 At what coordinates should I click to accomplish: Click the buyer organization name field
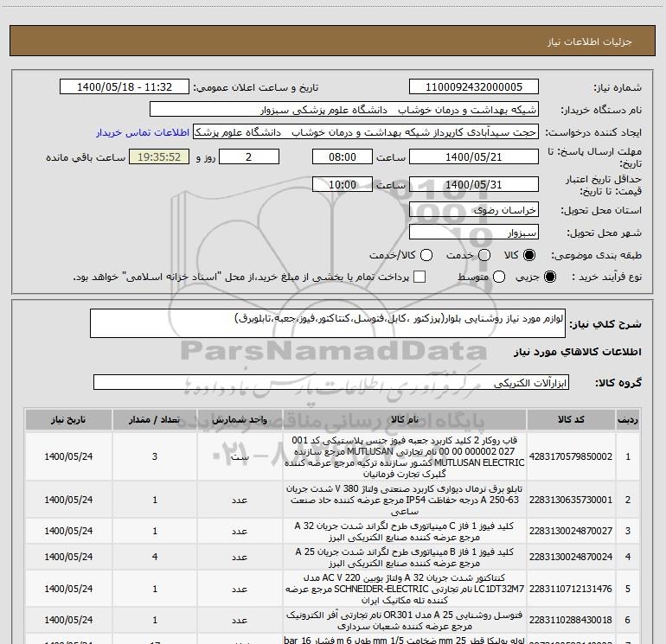344,110
